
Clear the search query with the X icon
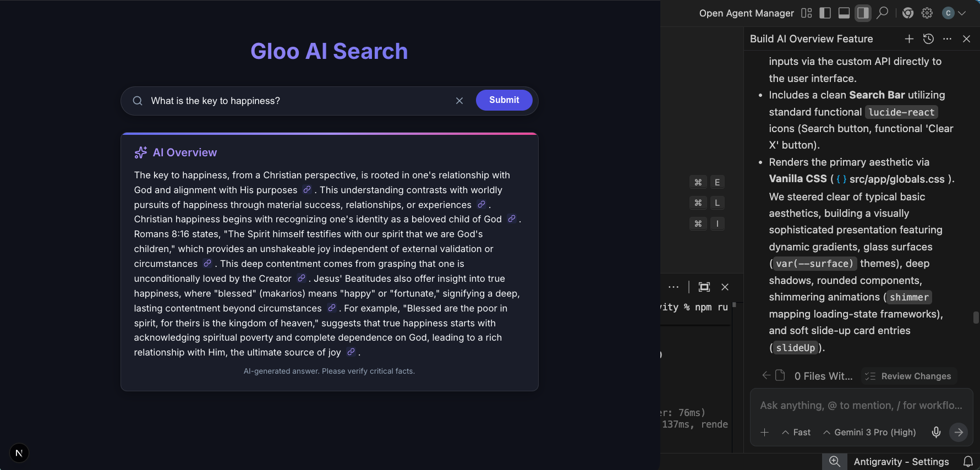click(459, 101)
